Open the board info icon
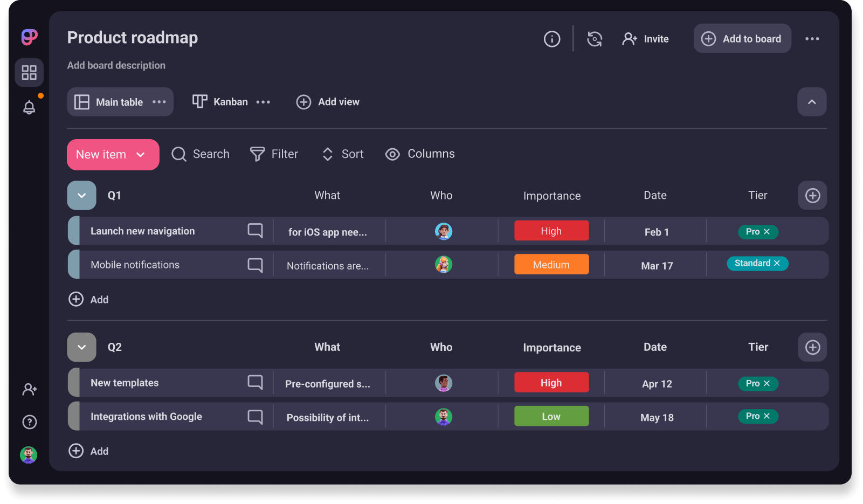 551,38
